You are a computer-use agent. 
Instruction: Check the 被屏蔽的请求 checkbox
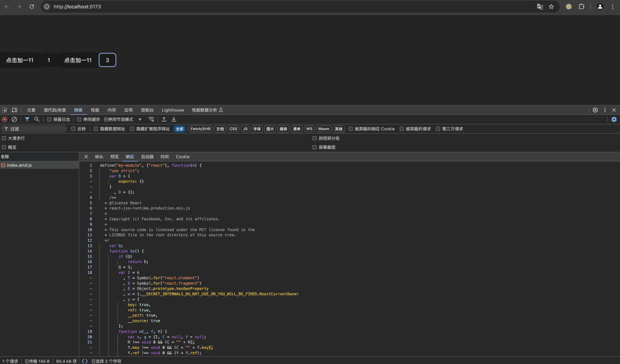coord(402,129)
